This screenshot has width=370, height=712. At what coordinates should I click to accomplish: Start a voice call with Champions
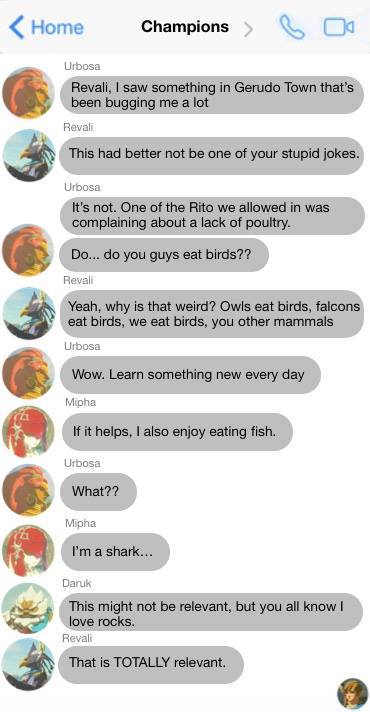click(291, 27)
